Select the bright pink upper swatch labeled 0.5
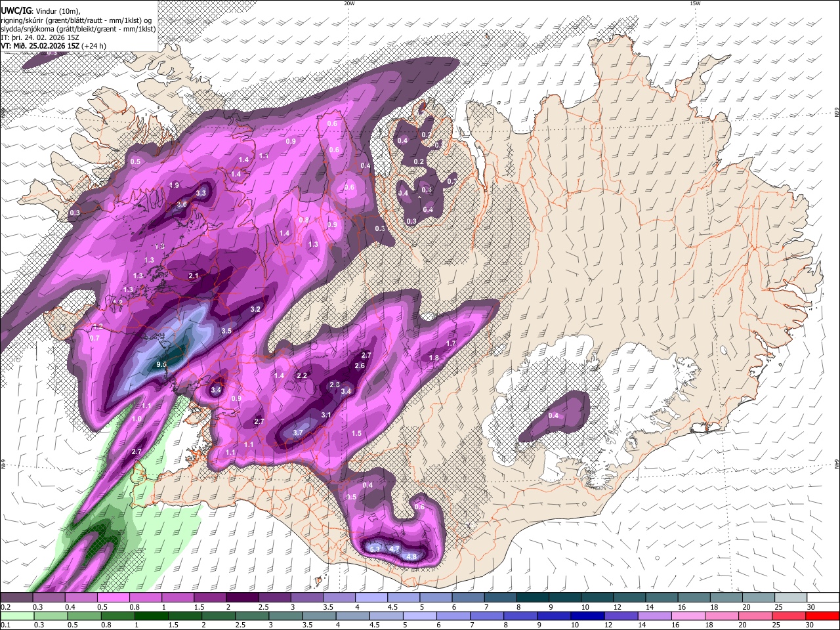Screen dimensions: 840x630 tap(113, 598)
